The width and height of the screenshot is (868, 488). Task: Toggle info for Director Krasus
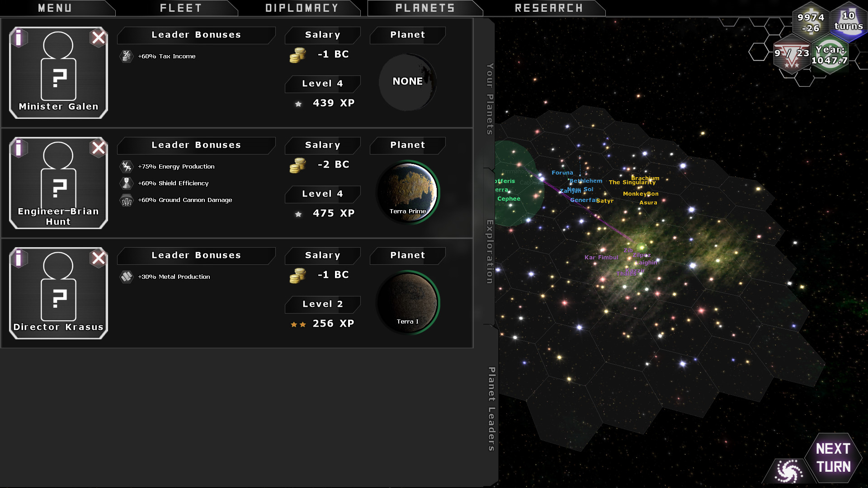click(x=19, y=258)
